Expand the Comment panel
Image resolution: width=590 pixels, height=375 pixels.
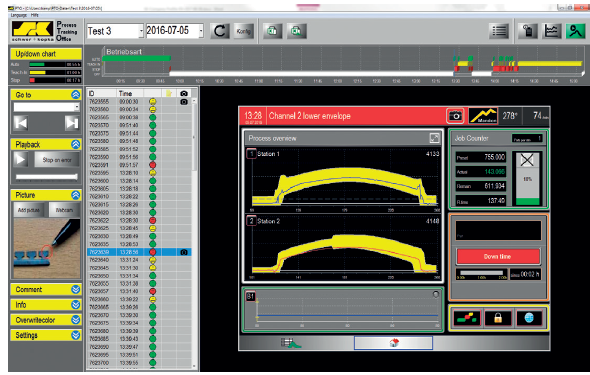(76, 289)
